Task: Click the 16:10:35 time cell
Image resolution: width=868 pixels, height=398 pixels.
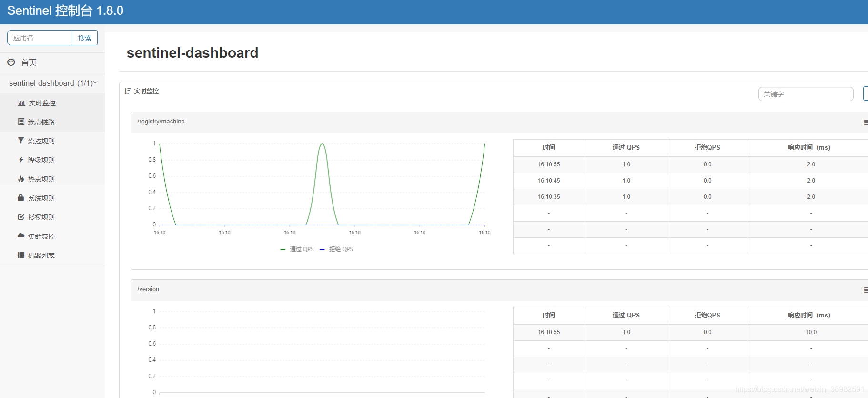Action: 549,197
